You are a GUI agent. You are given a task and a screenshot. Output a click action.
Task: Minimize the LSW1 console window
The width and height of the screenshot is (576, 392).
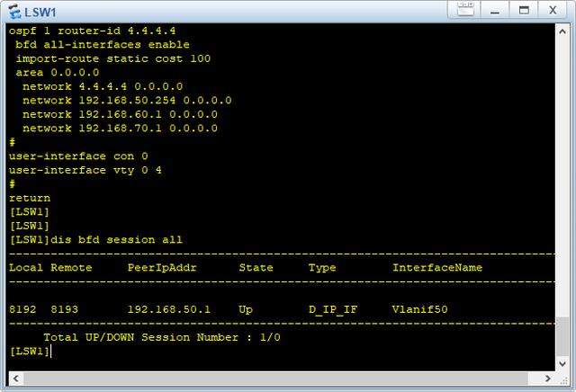click(x=495, y=10)
